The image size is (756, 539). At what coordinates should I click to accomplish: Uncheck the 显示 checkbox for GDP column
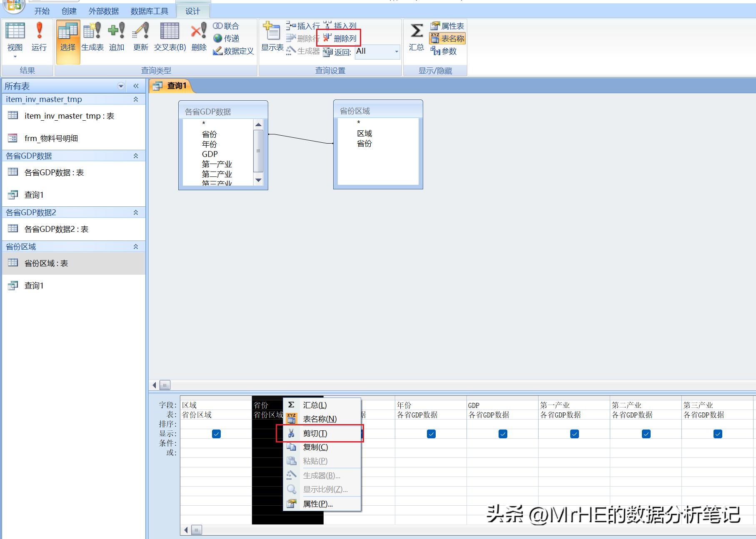point(502,434)
